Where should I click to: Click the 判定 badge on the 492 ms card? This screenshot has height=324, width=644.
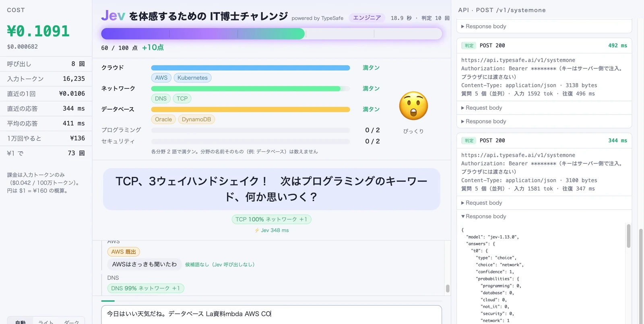point(469,46)
